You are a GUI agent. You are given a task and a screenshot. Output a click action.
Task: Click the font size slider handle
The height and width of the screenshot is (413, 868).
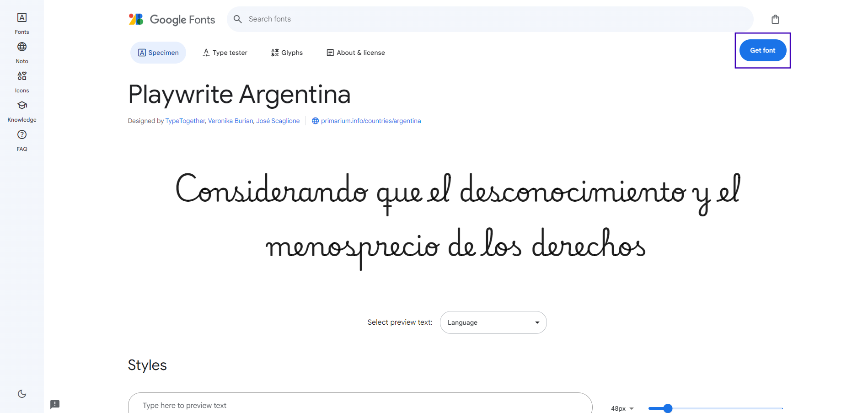point(668,408)
